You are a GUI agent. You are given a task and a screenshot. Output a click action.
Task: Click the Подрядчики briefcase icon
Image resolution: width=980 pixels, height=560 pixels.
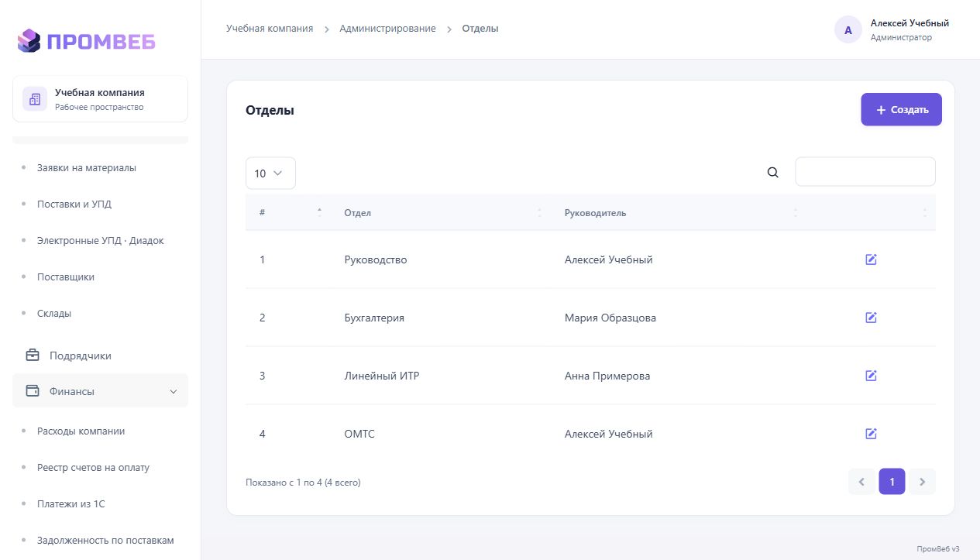(33, 356)
